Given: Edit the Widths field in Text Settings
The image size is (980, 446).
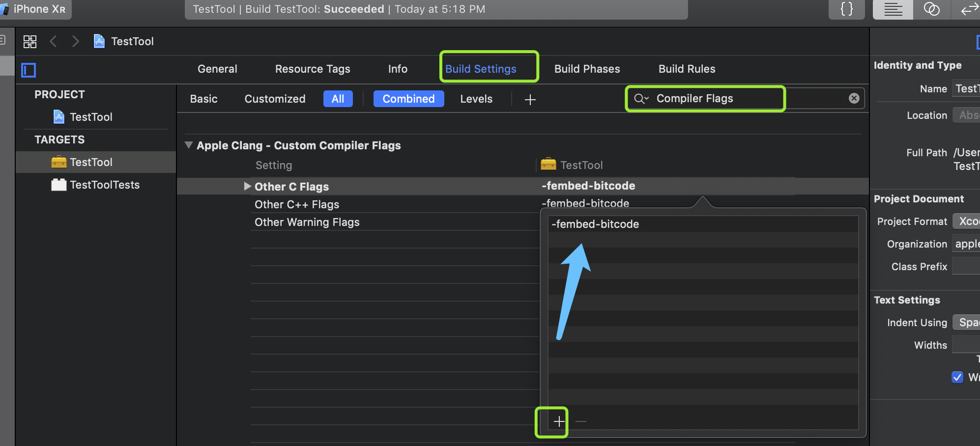Looking at the screenshot, I should click(x=966, y=345).
